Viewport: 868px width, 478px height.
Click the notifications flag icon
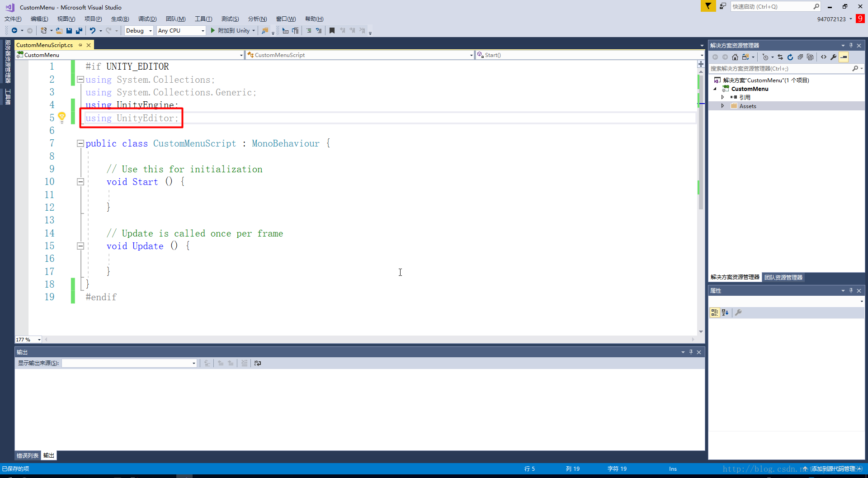pyautogui.click(x=708, y=6)
